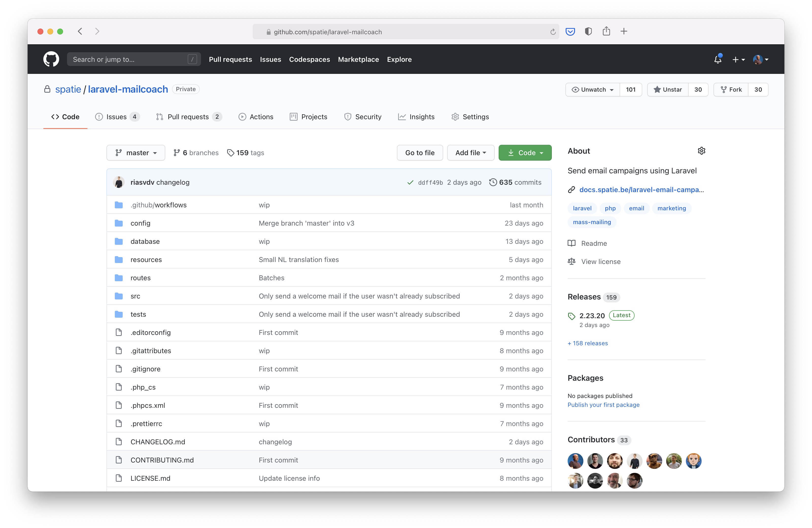Open Publish your first package link
Viewport: 812px width, 528px height.
click(x=603, y=405)
